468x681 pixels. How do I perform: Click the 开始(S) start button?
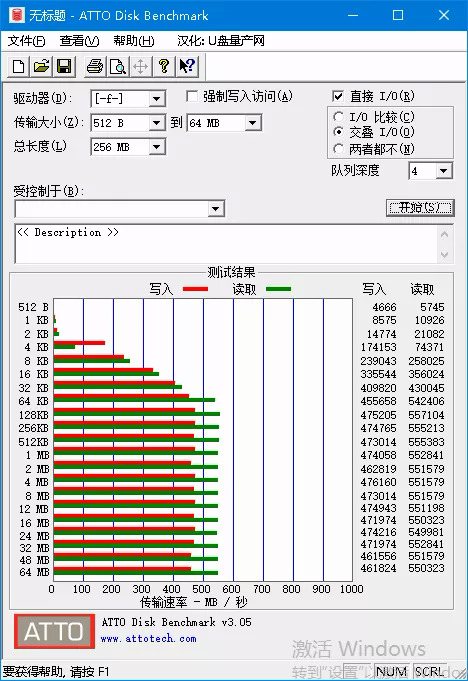420,208
